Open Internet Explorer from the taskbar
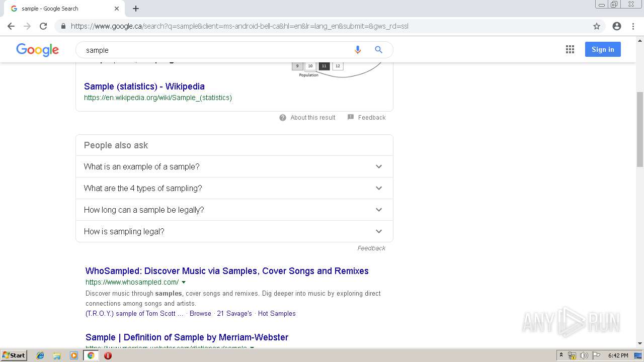This screenshot has height=362, width=644. coord(40,355)
